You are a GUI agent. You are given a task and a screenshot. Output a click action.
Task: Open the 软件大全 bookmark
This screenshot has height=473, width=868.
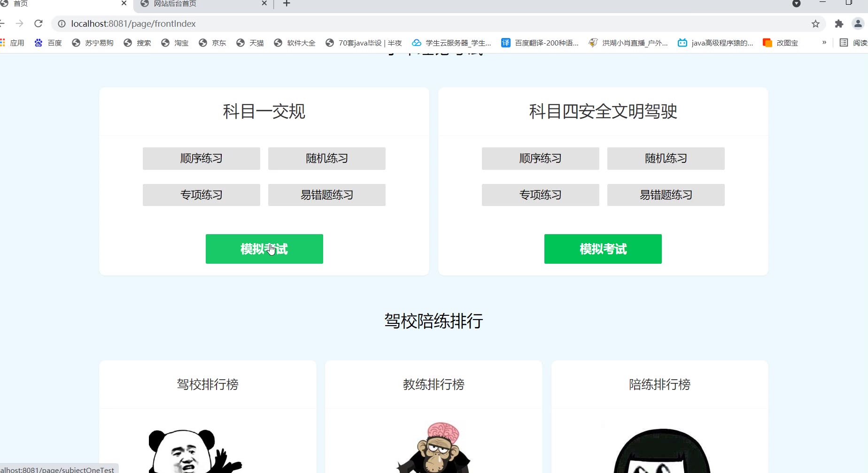pyautogui.click(x=294, y=43)
